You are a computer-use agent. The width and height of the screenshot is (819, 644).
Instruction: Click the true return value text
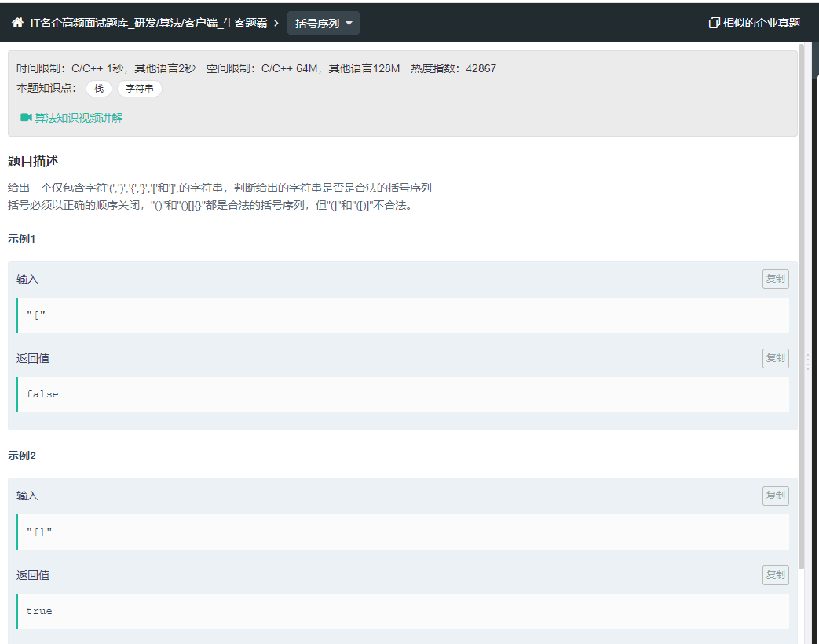click(39, 611)
